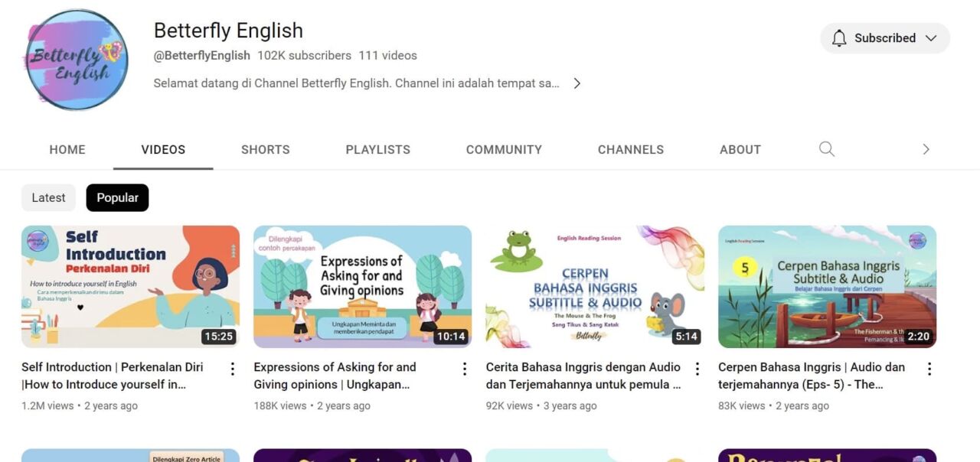Image resolution: width=980 pixels, height=462 pixels.
Task: Open options menu for the Self Introduction video
Action: pyautogui.click(x=232, y=368)
